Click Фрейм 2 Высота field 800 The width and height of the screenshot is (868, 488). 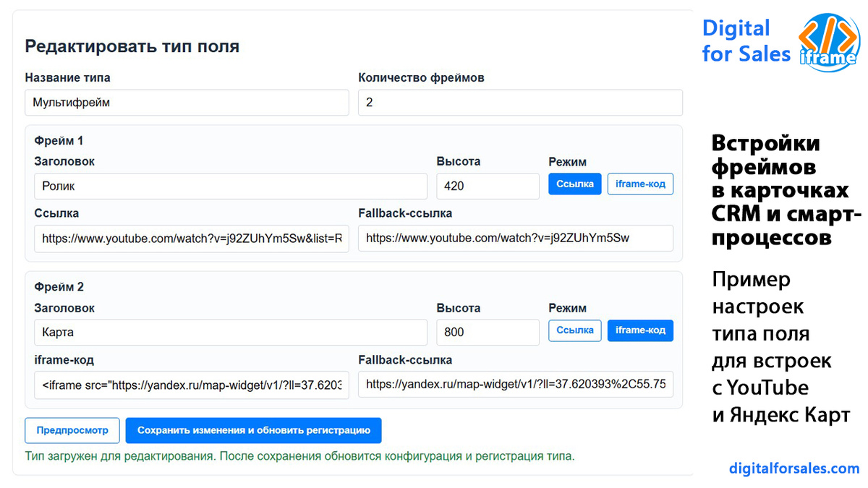488,332
